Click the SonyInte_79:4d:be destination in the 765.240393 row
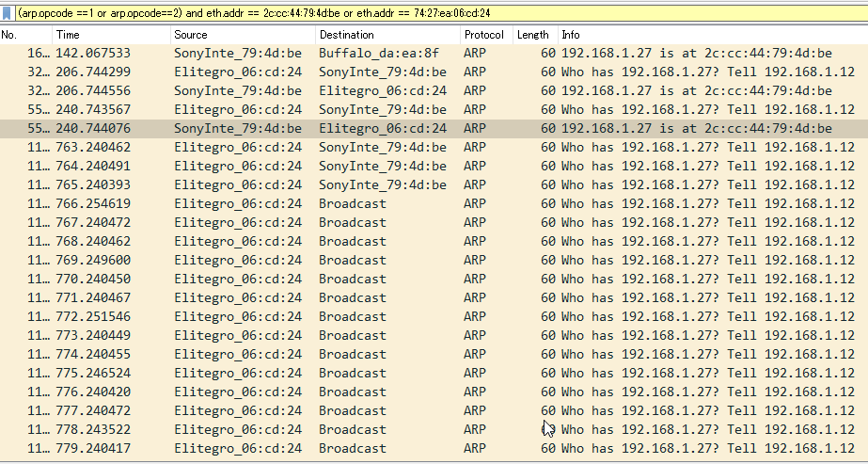This screenshot has height=464, width=868. click(383, 184)
